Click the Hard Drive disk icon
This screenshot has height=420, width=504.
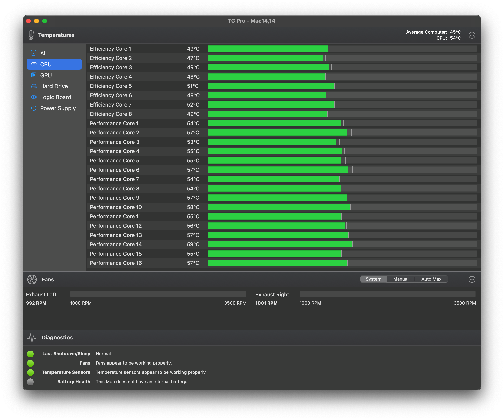point(34,86)
